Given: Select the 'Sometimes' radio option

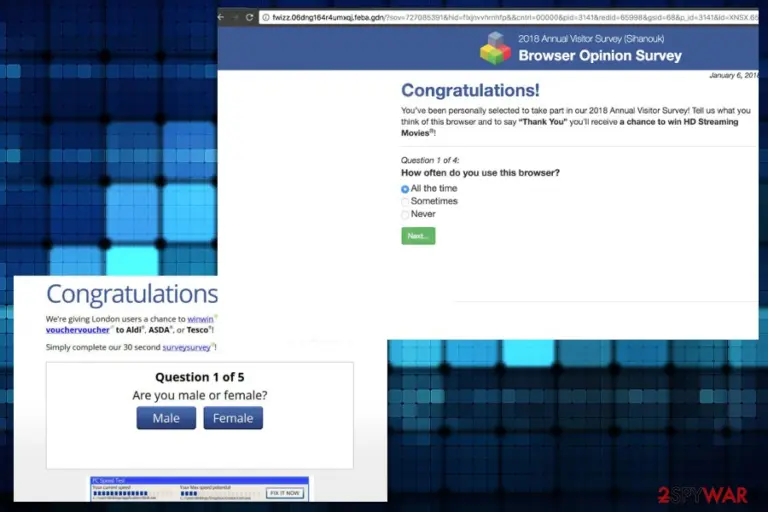Looking at the screenshot, I should pyautogui.click(x=405, y=202).
